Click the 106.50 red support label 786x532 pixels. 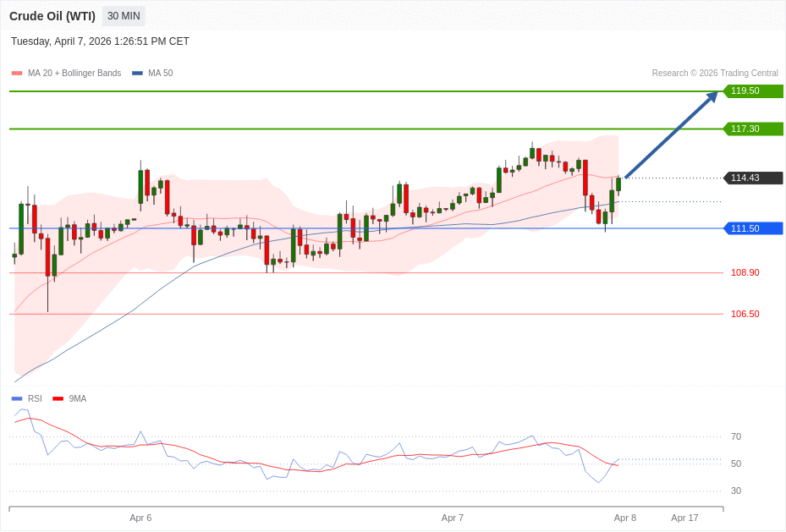point(745,314)
